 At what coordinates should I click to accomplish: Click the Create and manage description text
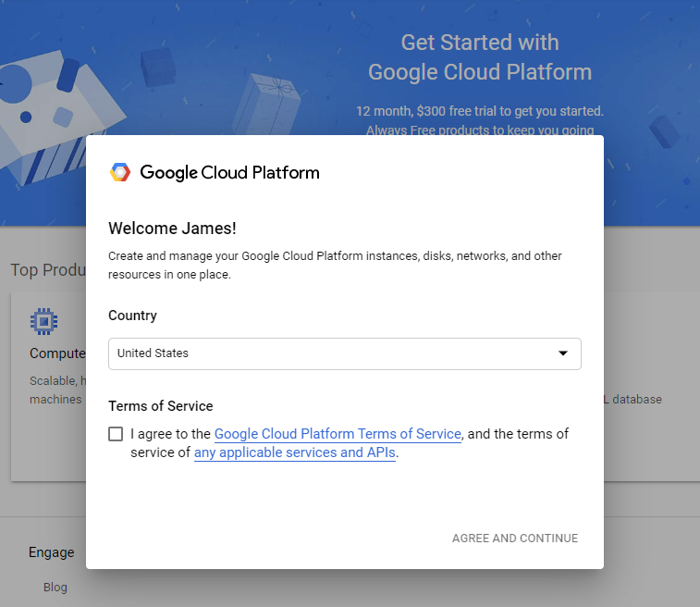tap(335, 265)
